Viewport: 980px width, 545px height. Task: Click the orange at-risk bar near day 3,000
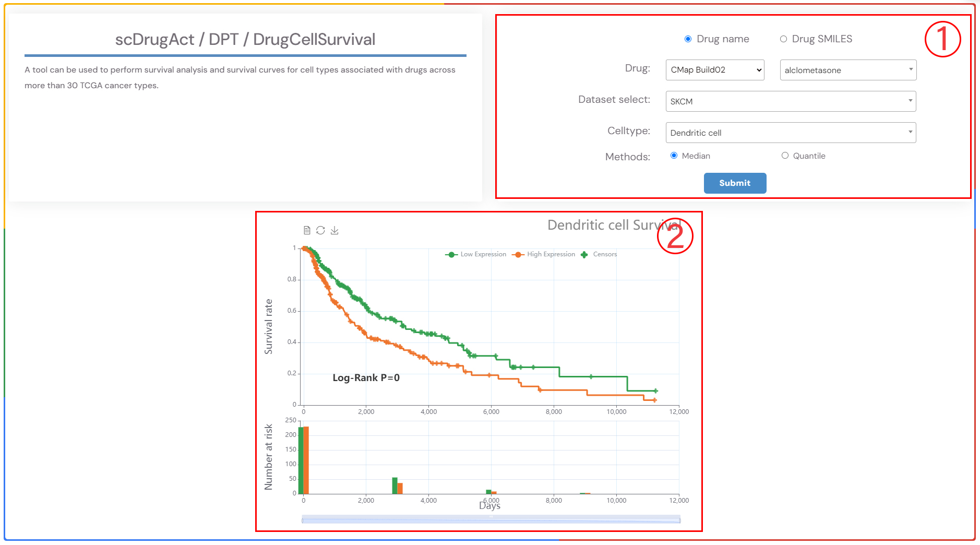click(x=400, y=488)
